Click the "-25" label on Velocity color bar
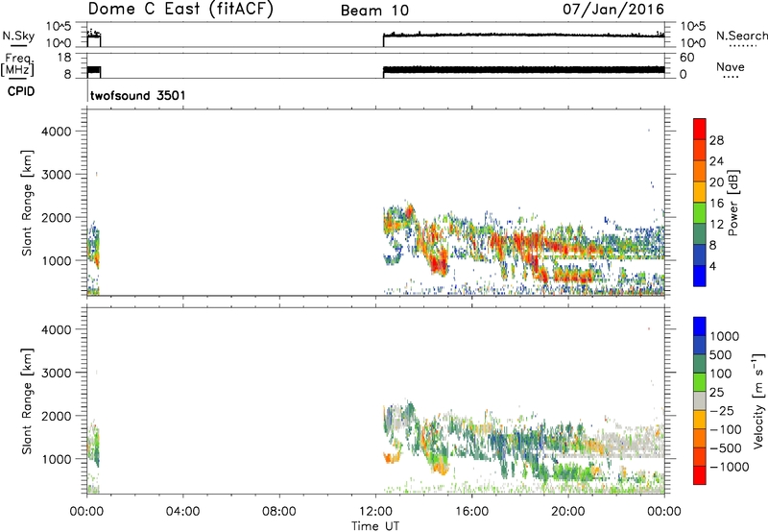 coord(723,411)
